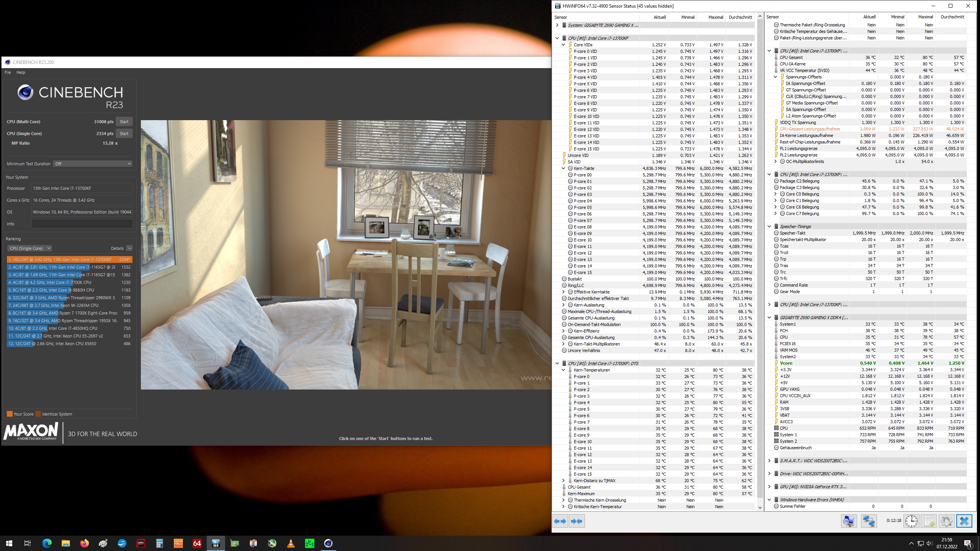Collapse the Kern-Takte sensor group
This screenshot has height=551, width=980.
click(x=563, y=168)
